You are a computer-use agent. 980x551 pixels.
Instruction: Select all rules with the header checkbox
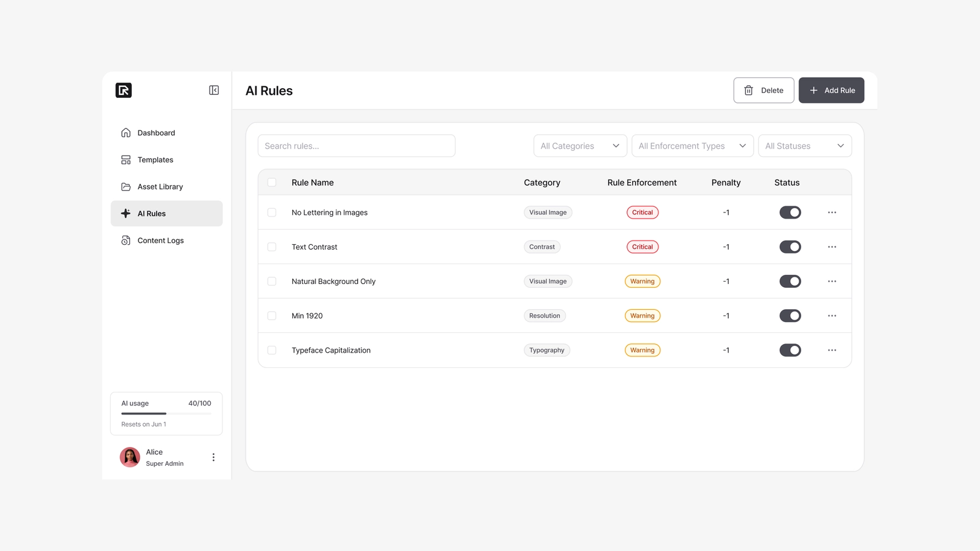(272, 182)
